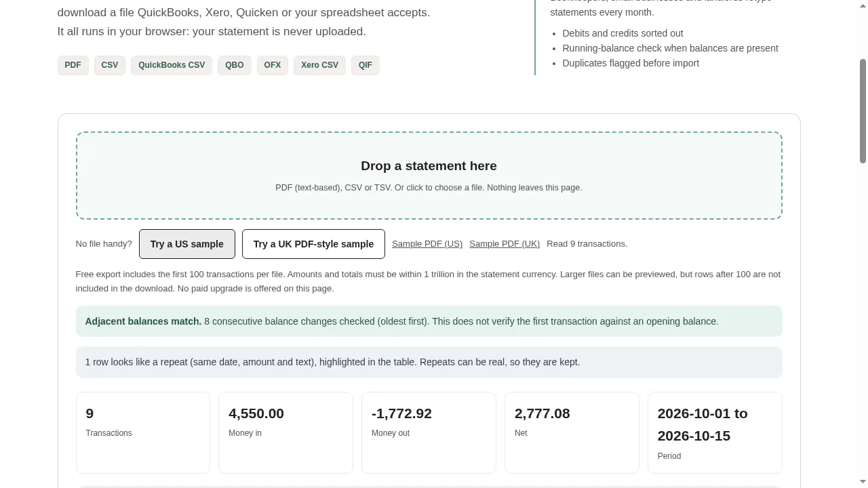Click the It all runs in your browser sentence

point(212,31)
